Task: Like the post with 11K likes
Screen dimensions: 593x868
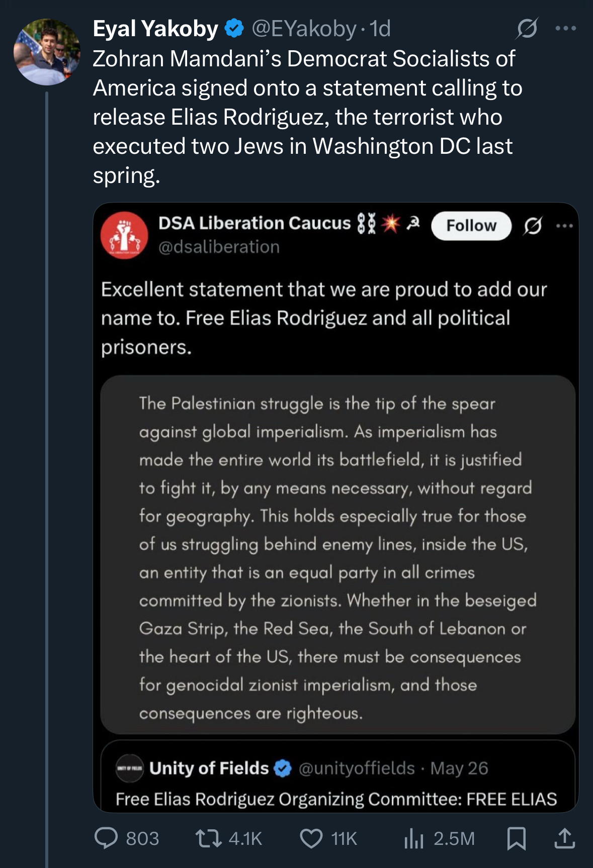Action: click(x=311, y=838)
